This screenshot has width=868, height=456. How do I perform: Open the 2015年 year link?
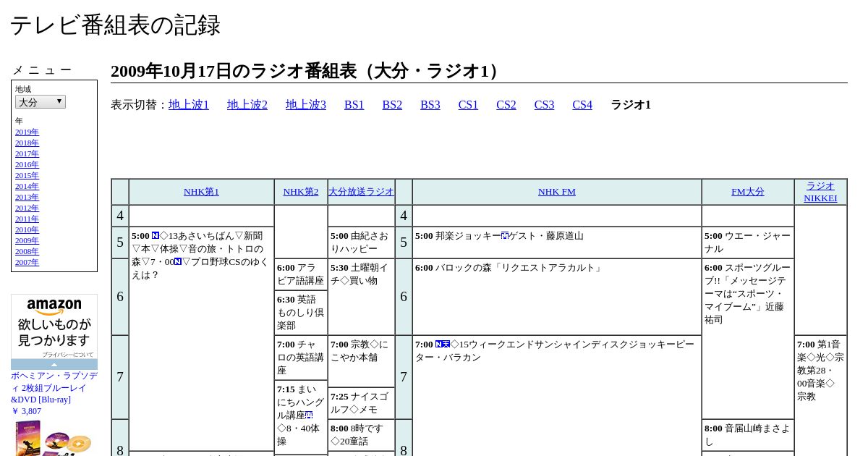pyautogui.click(x=27, y=175)
